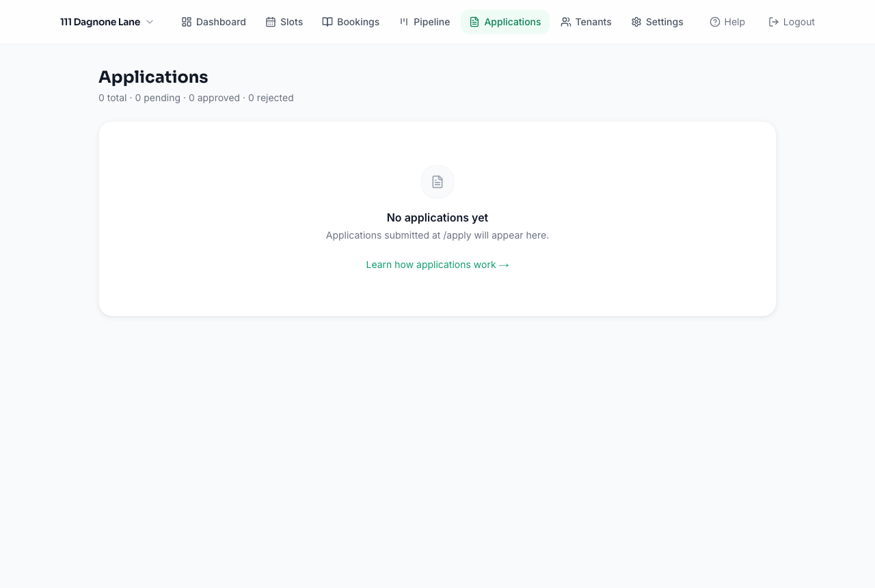This screenshot has width=875, height=588.
Task: Click the 'No applications yet' message
Action: (x=437, y=217)
